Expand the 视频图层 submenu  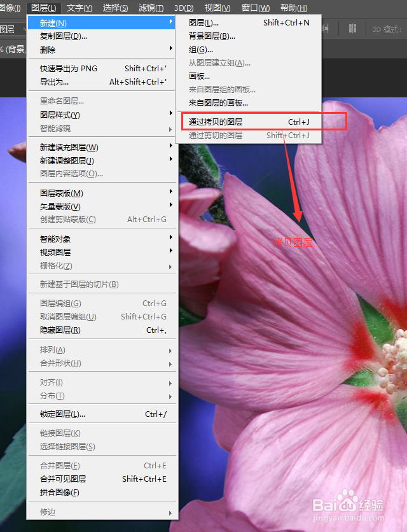[101, 252]
